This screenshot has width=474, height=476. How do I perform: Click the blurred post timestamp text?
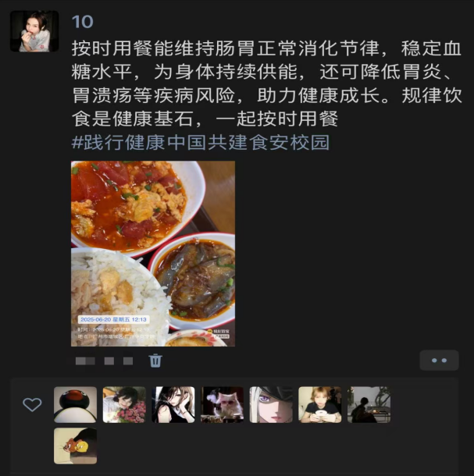[104, 361]
